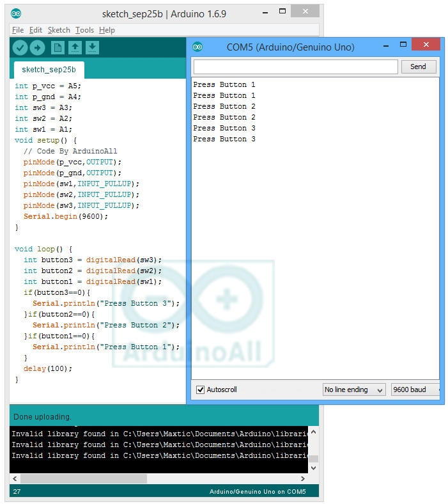Click 'if(button3==0){' code line
448x504 pixels.
coord(57,292)
